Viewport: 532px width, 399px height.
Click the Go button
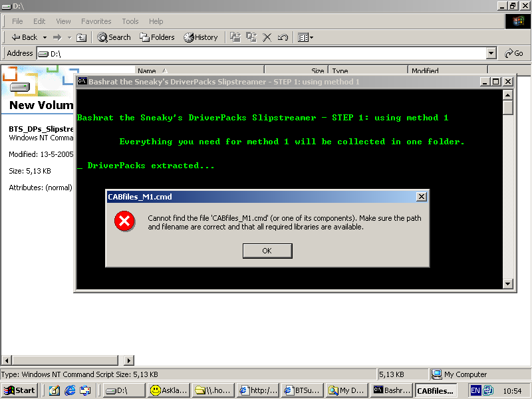[514, 53]
